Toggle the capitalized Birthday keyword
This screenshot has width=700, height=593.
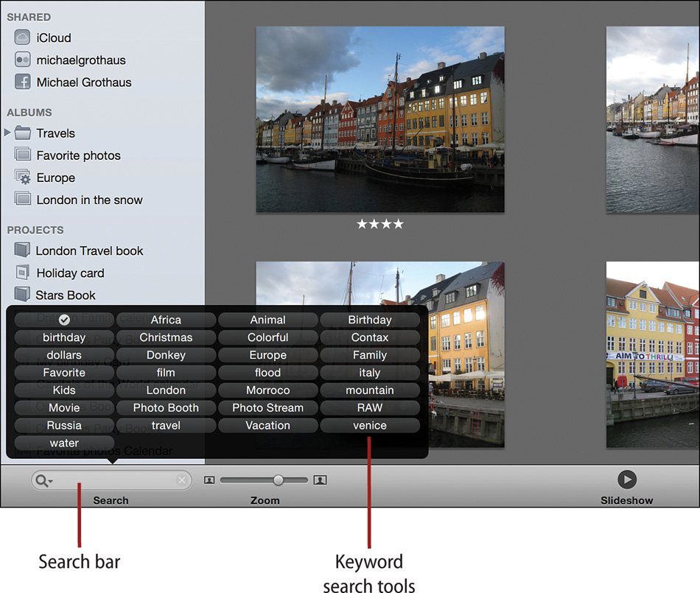(x=370, y=320)
